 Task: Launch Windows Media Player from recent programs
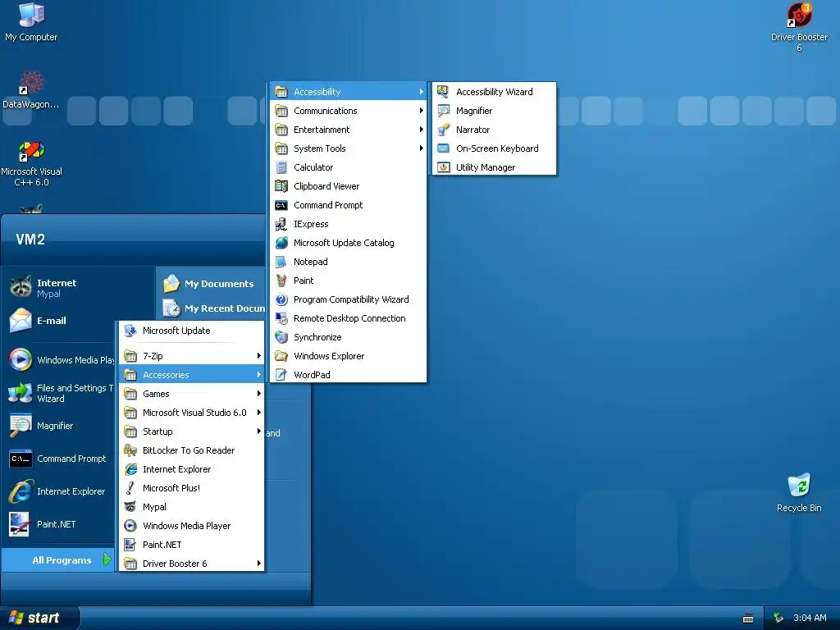click(60, 359)
